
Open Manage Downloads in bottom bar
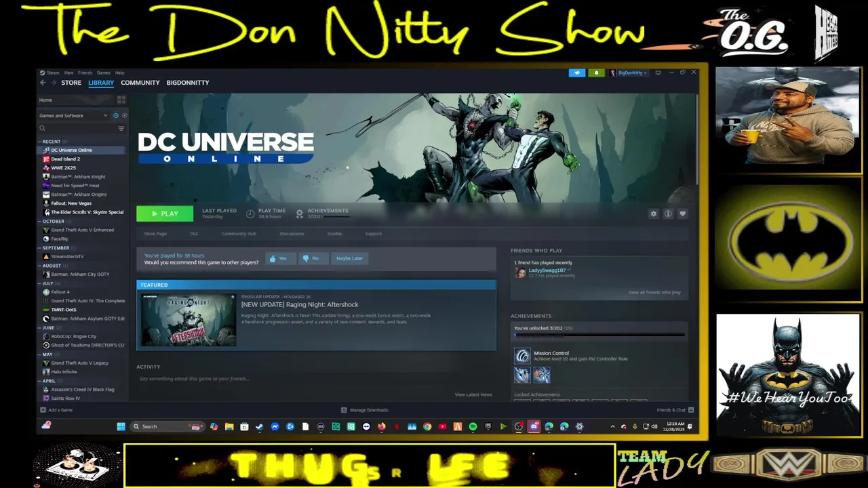365,410
